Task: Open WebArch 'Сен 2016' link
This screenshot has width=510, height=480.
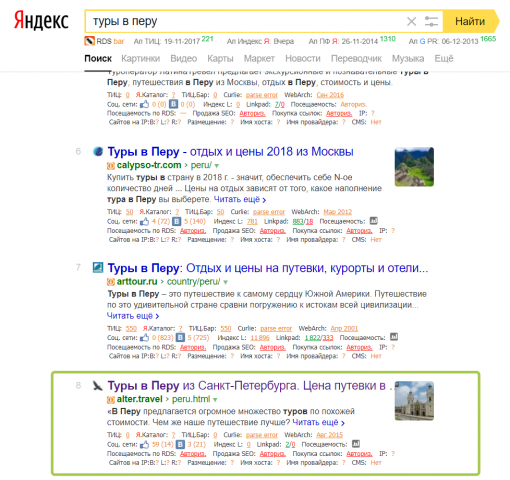Action: (x=330, y=95)
